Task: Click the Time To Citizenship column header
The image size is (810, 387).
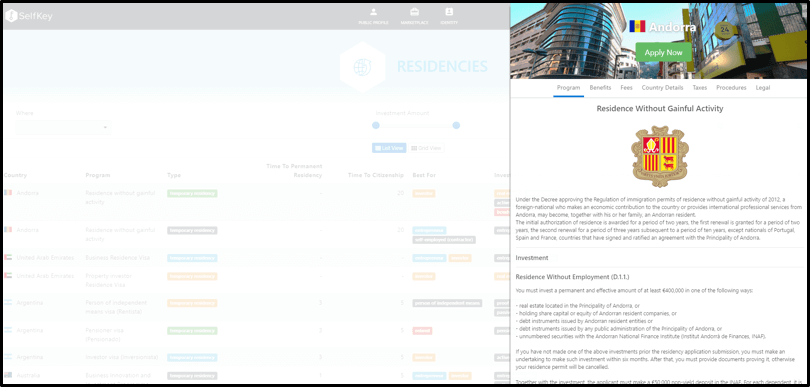Action: pyautogui.click(x=376, y=175)
